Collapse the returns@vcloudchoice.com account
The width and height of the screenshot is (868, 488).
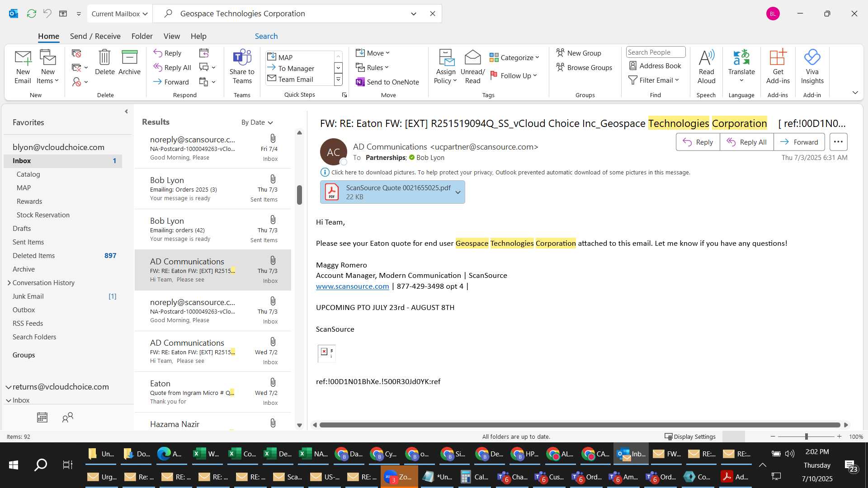click(8, 387)
